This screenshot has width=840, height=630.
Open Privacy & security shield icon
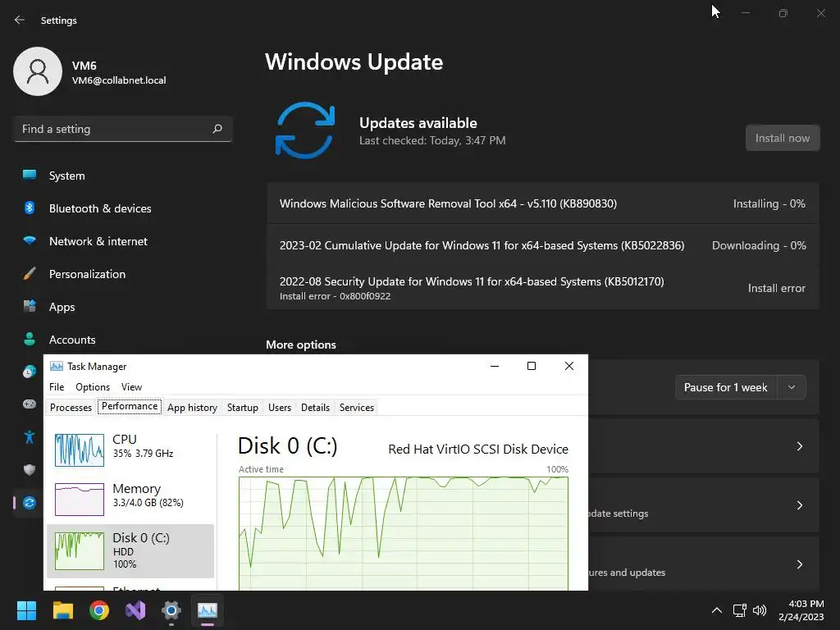(30, 470)
